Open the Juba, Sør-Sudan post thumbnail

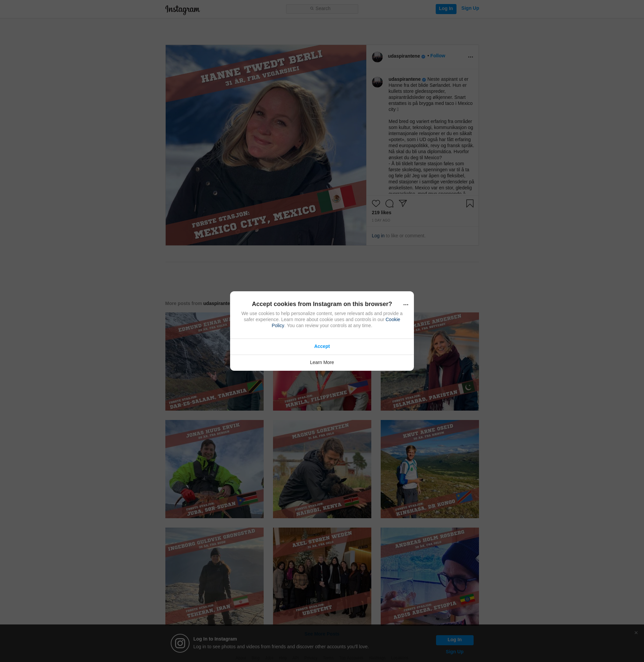coord(214,469)
